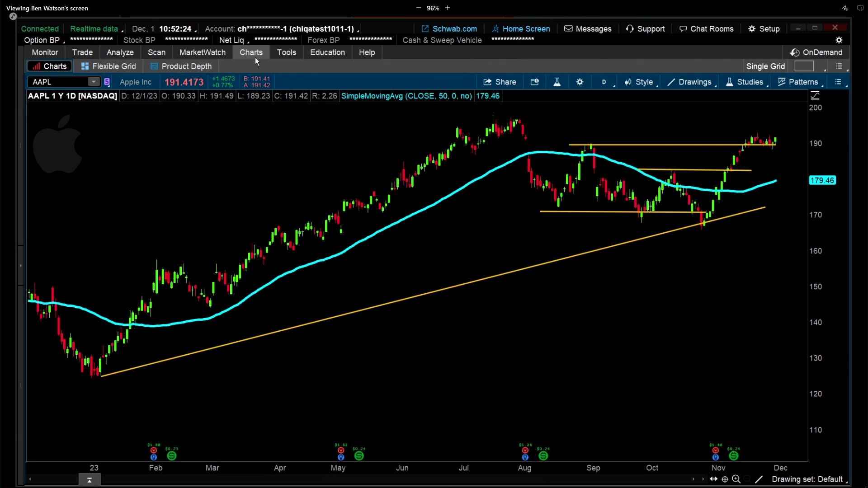Click the Share chart button

(x=500, y=82)
